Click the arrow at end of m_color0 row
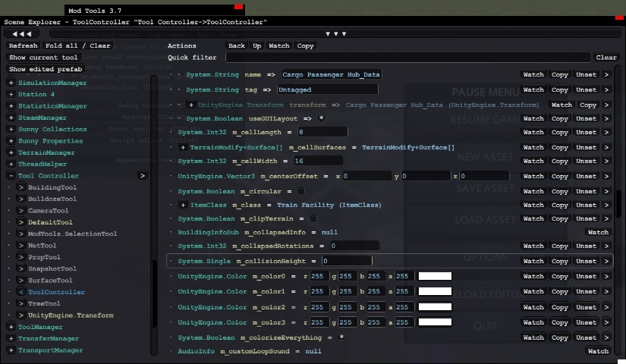This screenshot has width=626, height=364. (x=606, y=276)
